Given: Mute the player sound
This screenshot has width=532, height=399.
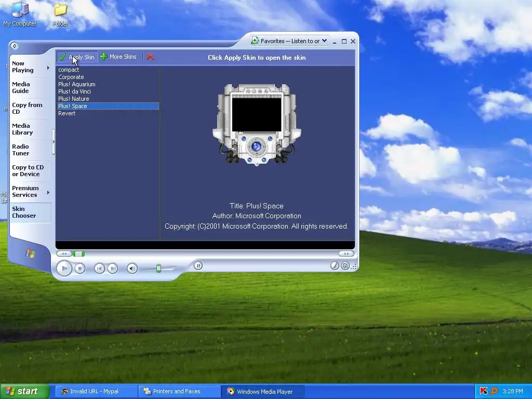Looking at the screenshot, I should click(x=132, y=269).
